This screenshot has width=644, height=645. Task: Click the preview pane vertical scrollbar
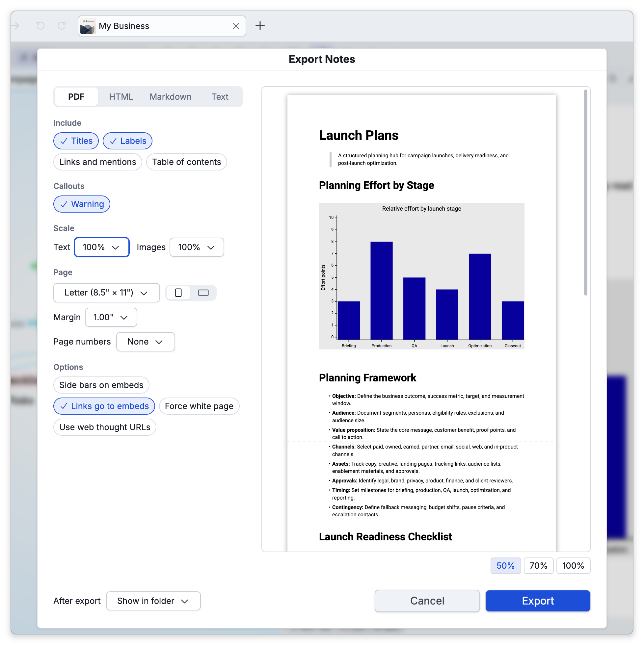[x=585, y=192]
